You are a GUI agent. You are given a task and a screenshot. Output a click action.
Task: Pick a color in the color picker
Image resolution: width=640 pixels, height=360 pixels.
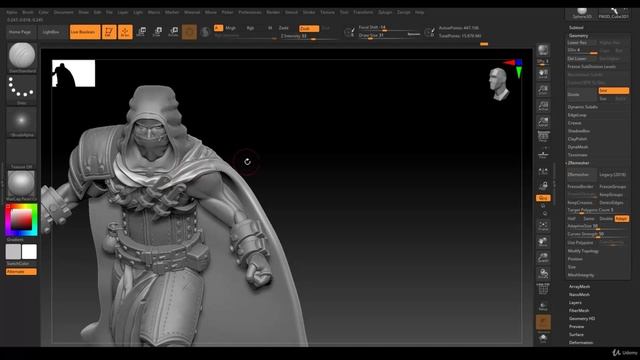click(21, 220)
